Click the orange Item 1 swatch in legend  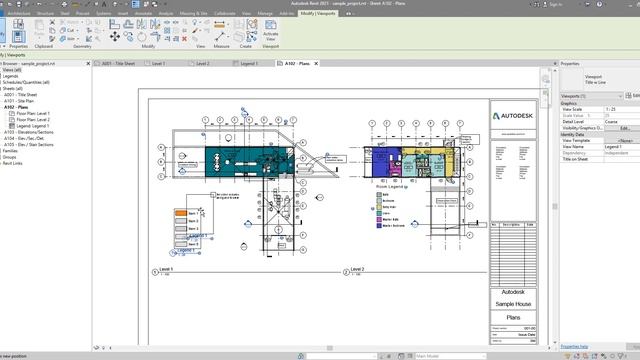(x=181, y=213)
